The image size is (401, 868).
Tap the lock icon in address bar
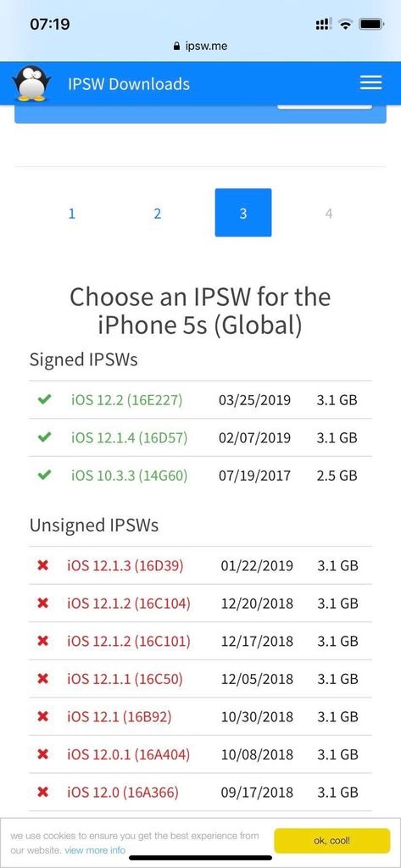pos(177,47)
